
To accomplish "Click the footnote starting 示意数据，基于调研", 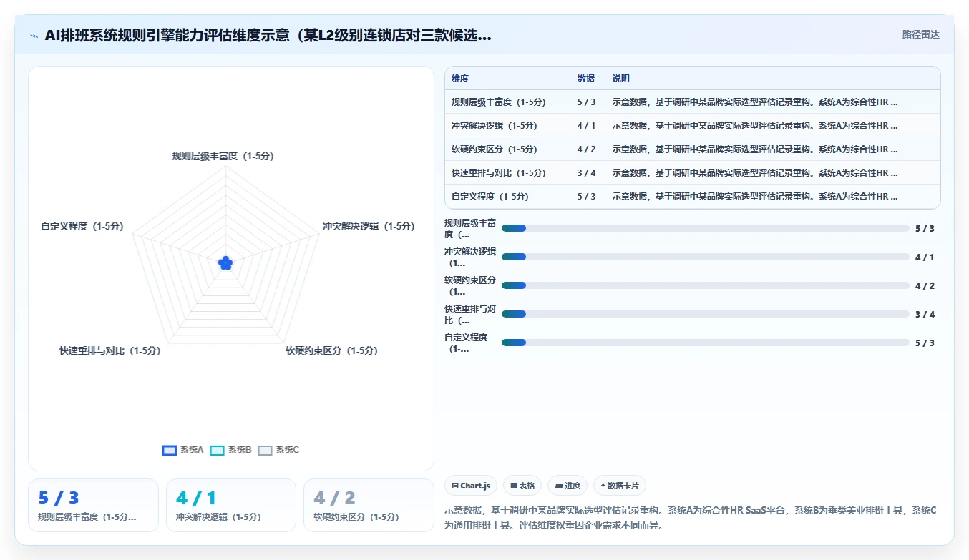I will click(690, 518).
